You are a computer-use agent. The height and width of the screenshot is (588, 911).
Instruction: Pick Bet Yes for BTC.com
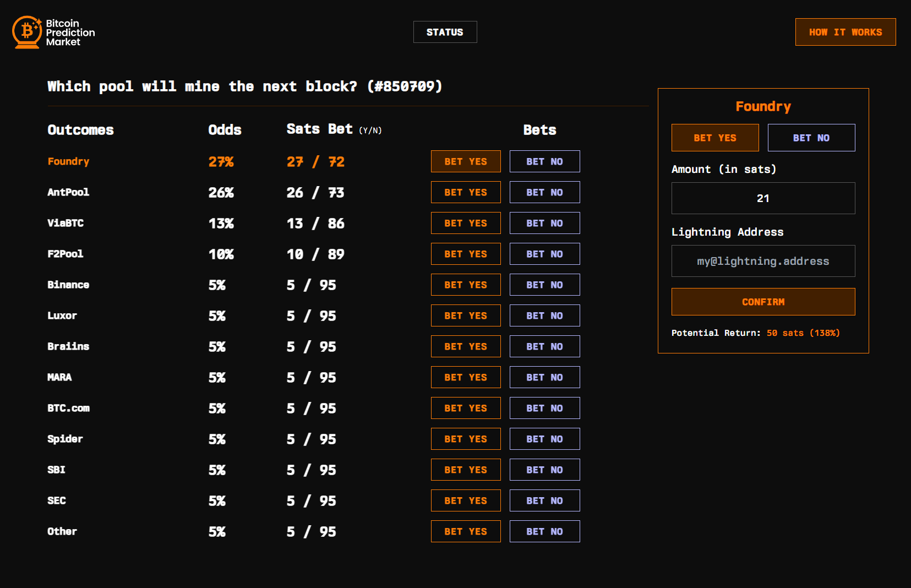point(466,408)
